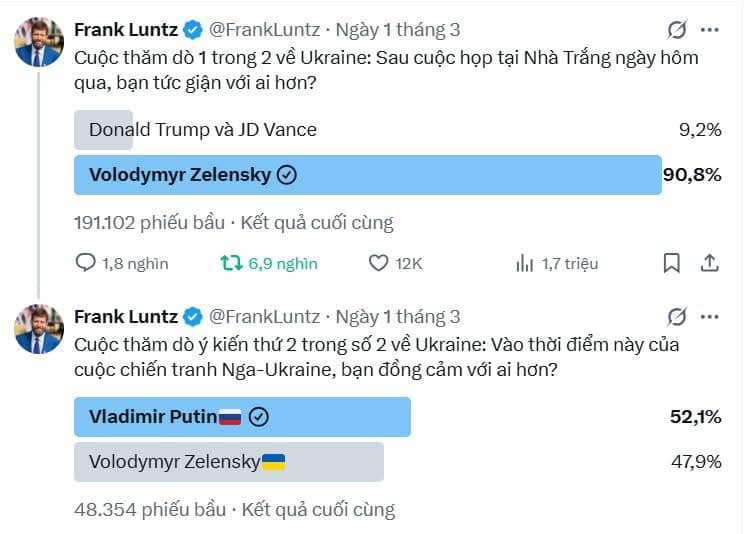
Task: Click Frank Luntz avatar on second tweet
Action: (x=40, y=329)
